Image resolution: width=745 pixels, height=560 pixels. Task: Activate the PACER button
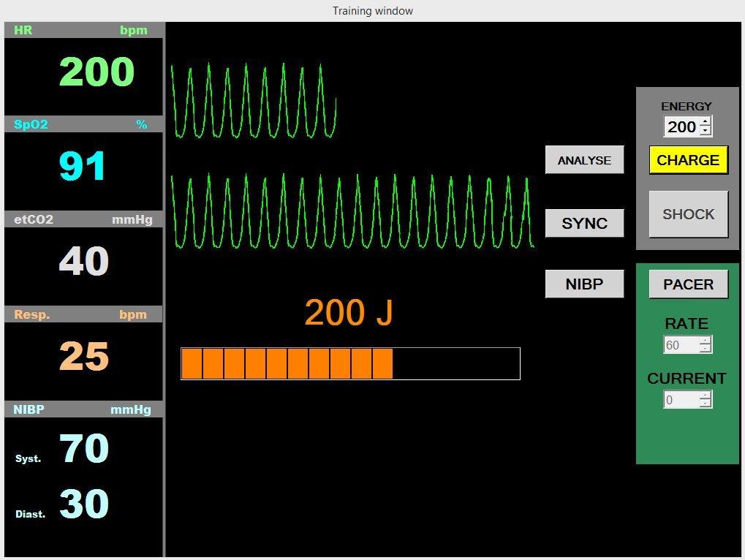[689, 284]
